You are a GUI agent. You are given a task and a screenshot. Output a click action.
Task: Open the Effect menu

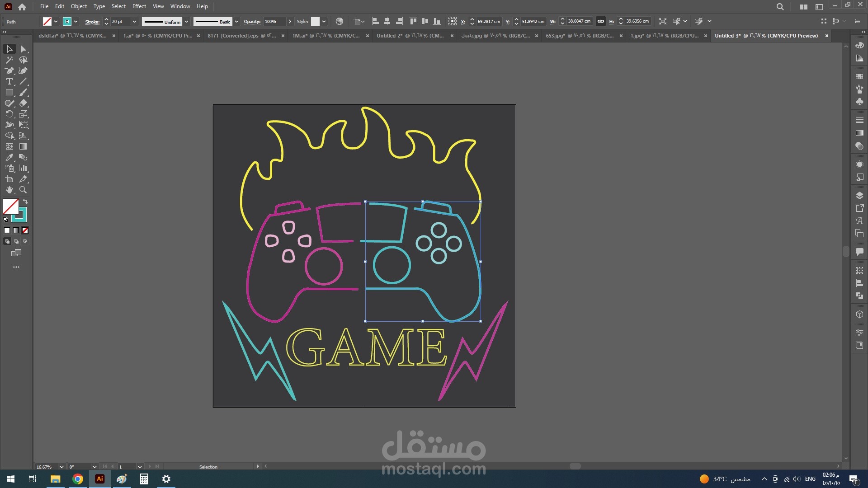click(139, 6)
